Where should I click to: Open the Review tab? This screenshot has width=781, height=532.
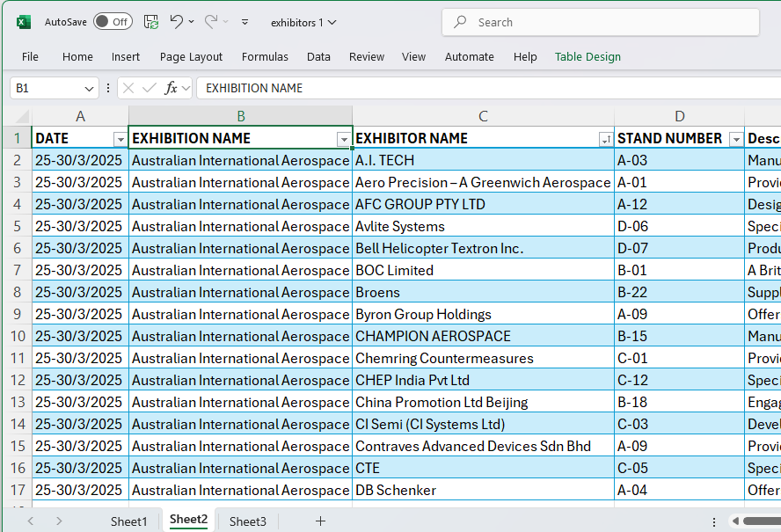(367, 57)
